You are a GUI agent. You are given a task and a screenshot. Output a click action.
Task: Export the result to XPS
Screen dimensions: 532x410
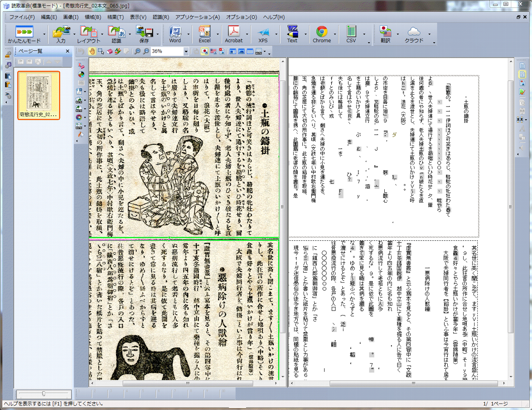[263, 34]
